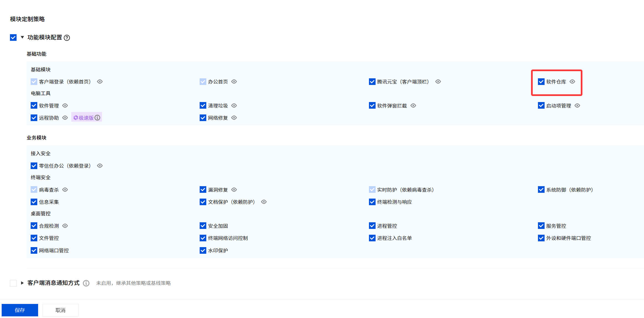The height and width of the screenshot is (318, 644).
Task: Collapse the 功能模块配置 section arrow
Action: [x=22, y=37]
